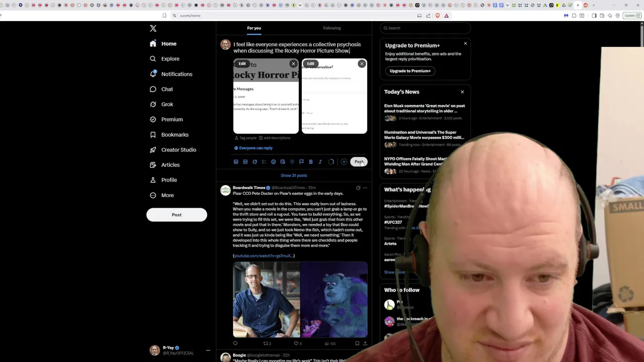Click the search box
This screenshot has height=362, width=644.
coord(425,28)
